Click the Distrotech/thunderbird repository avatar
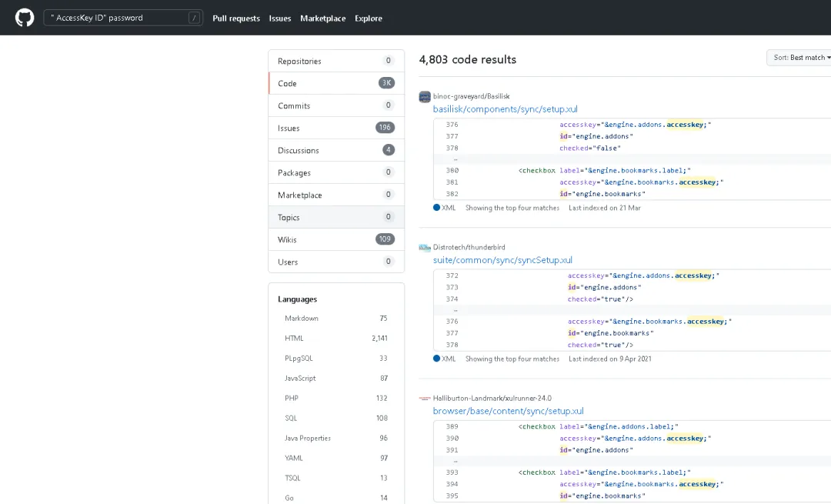The height and width of the screenshot is (504, 831). tap(425, 248)
